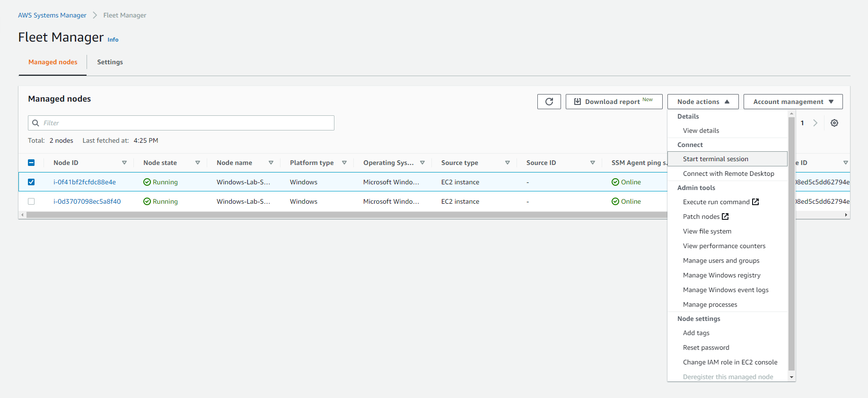Click the 'EC2 instance' cell in first row

click(x=460, y=182)
